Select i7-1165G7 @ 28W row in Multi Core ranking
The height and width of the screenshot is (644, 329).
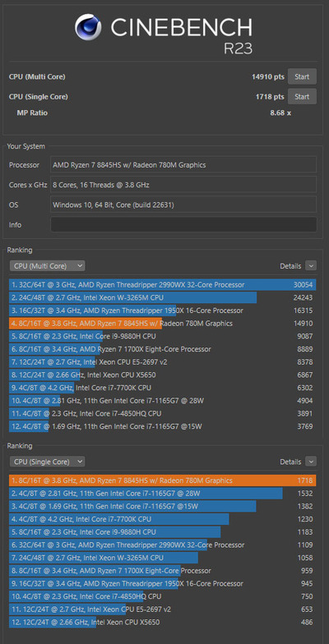pos(163,401)
